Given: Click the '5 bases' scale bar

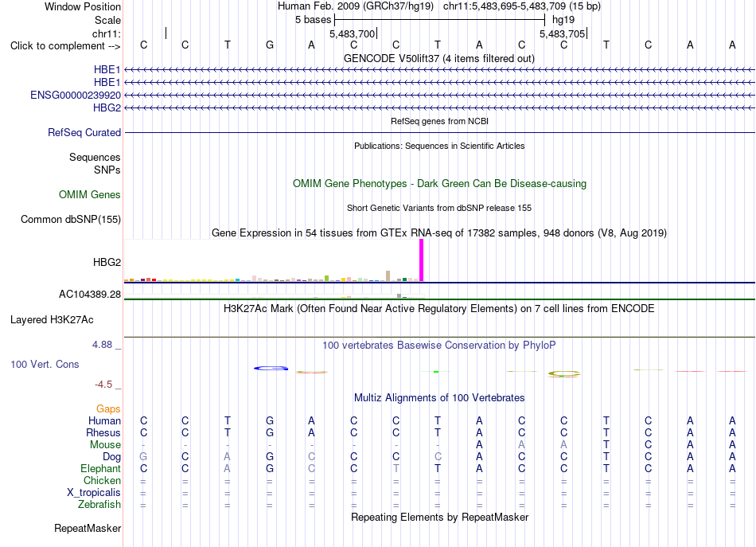Looking at the screenshot, I should pyautogui.click(x=439, y=20).
